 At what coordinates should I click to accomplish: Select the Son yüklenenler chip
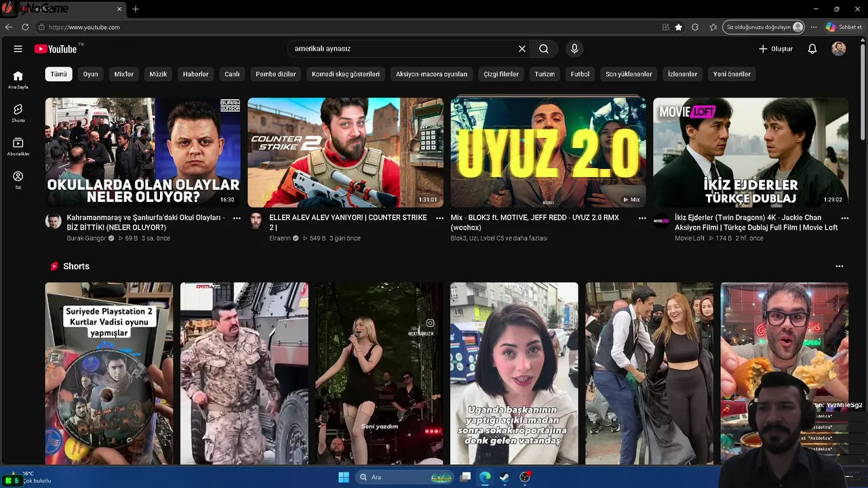point(629,74)
